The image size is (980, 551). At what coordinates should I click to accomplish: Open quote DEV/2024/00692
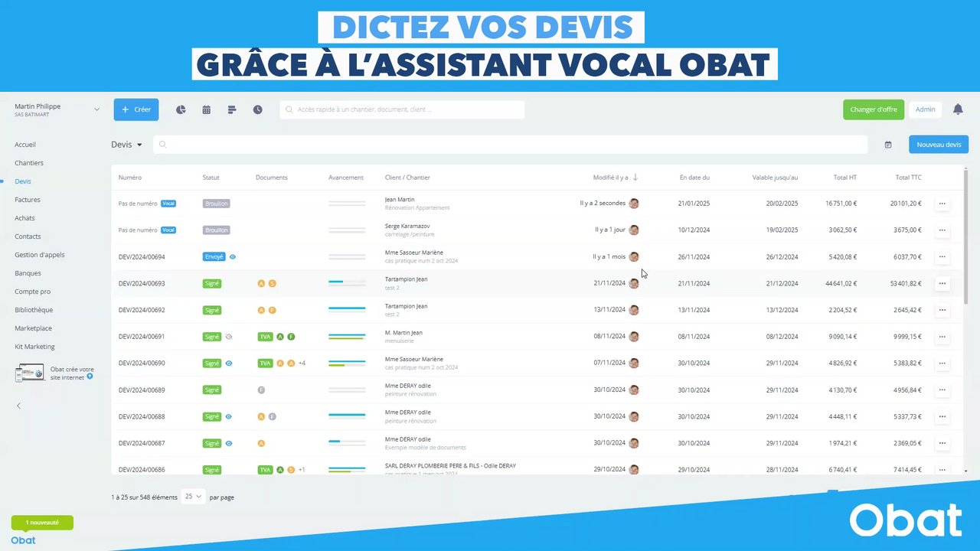[142, 310]
